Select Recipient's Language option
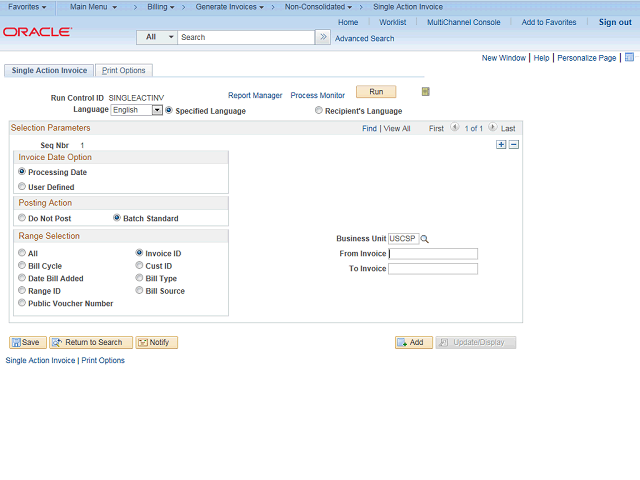 [x=318, y=110]
